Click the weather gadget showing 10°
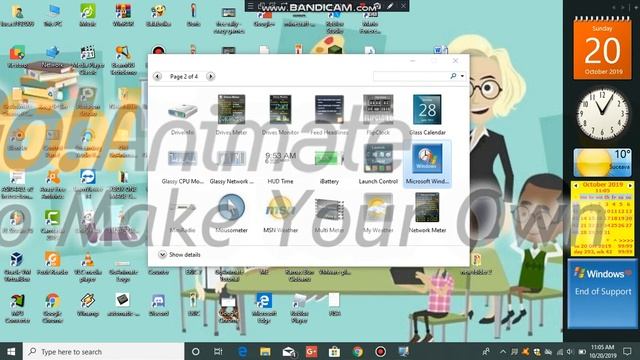The height and width of the screenshot is (360, 640). tap(602, 162)
